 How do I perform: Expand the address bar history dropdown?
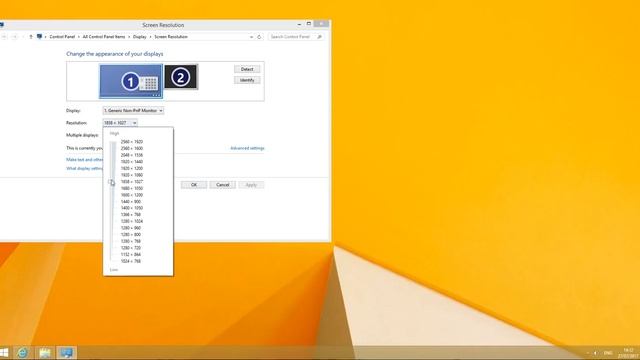251,37
